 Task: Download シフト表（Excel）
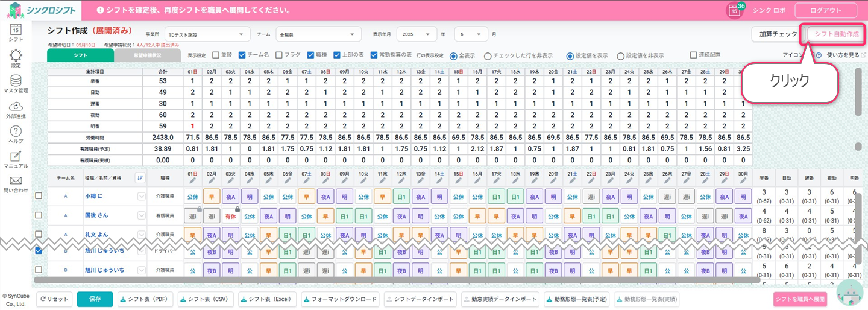268,299
